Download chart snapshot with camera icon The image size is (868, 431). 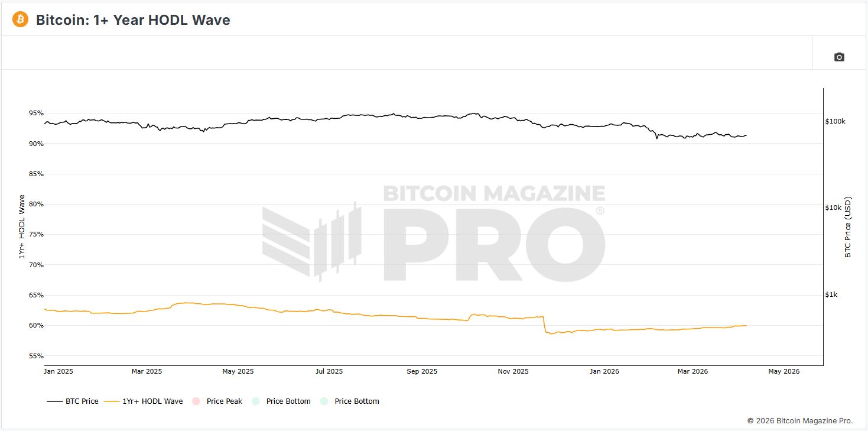(839, 57)
